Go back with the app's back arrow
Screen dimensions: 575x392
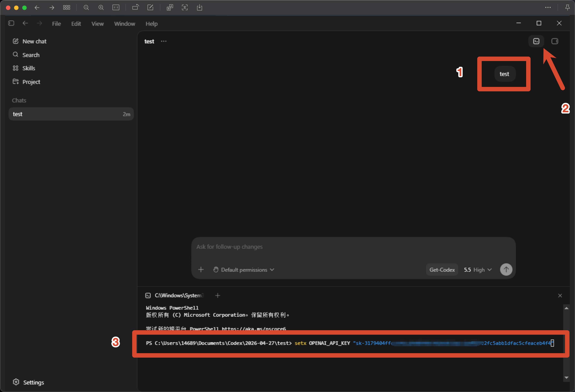pyautogui.click(x=25, y=23)
